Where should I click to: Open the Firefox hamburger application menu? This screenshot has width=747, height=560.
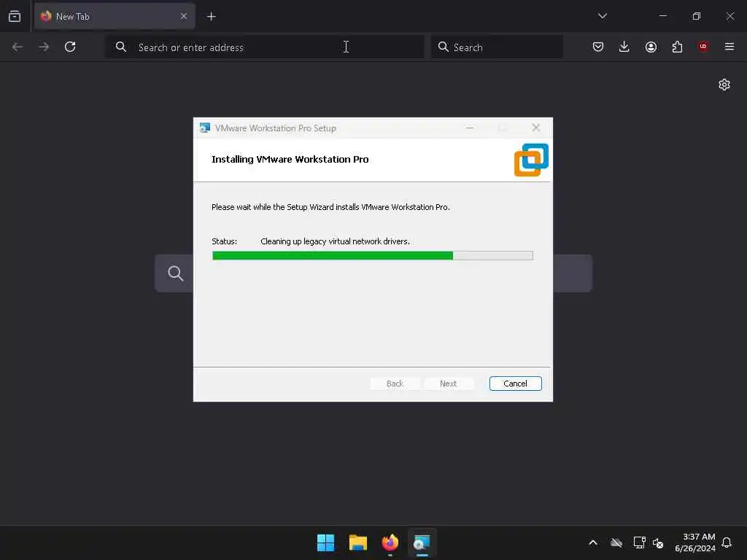tap(729, 47)
